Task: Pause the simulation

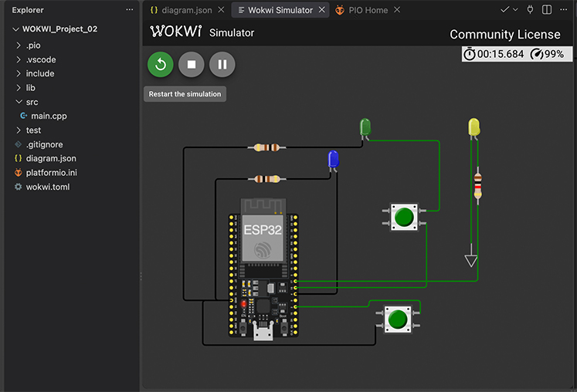Action: tap(222, 65)
